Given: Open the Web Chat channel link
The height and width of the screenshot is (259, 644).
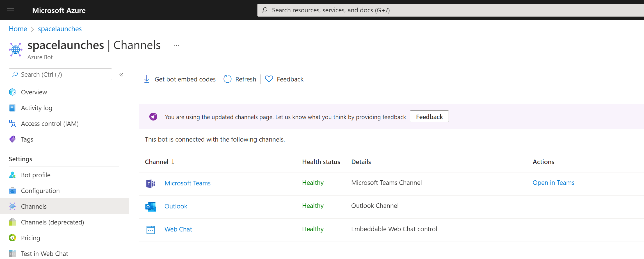Looking at the screenshot, I should pyautogui.click(x=178, y=229).
